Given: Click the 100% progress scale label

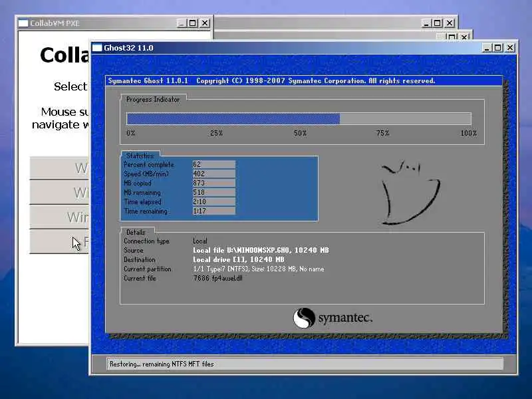Looking at the screenshot, I should 469,133.
